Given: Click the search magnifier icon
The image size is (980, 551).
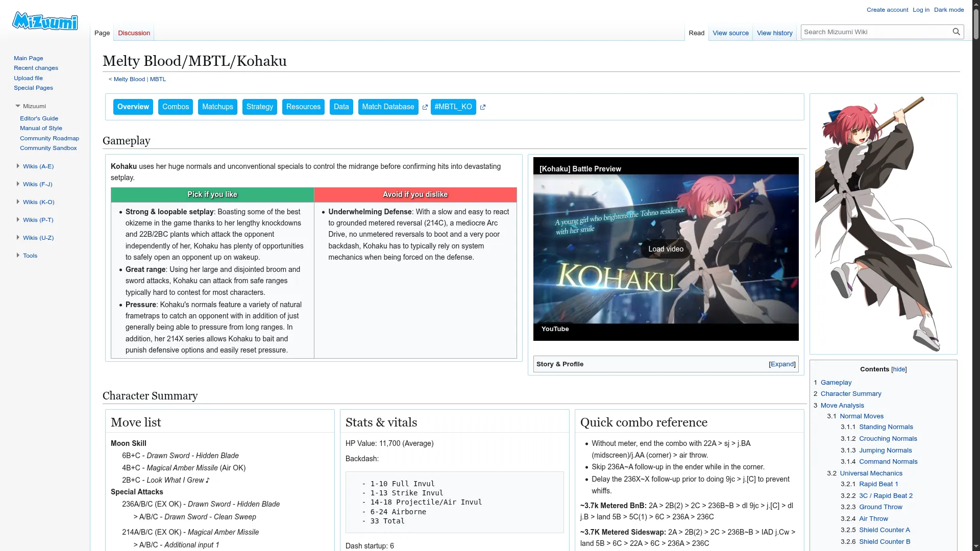Looking at the screenshot, I should click(956, 32).
